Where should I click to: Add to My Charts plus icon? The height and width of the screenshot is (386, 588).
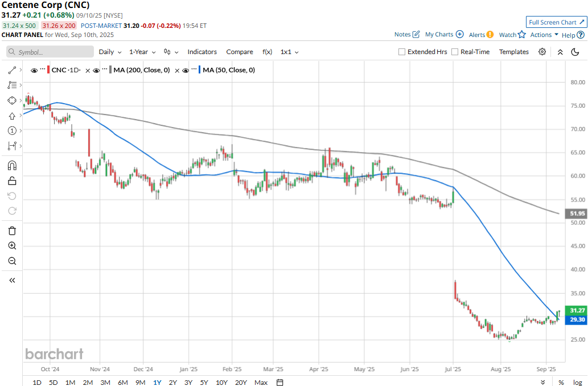tap(459, 34)
